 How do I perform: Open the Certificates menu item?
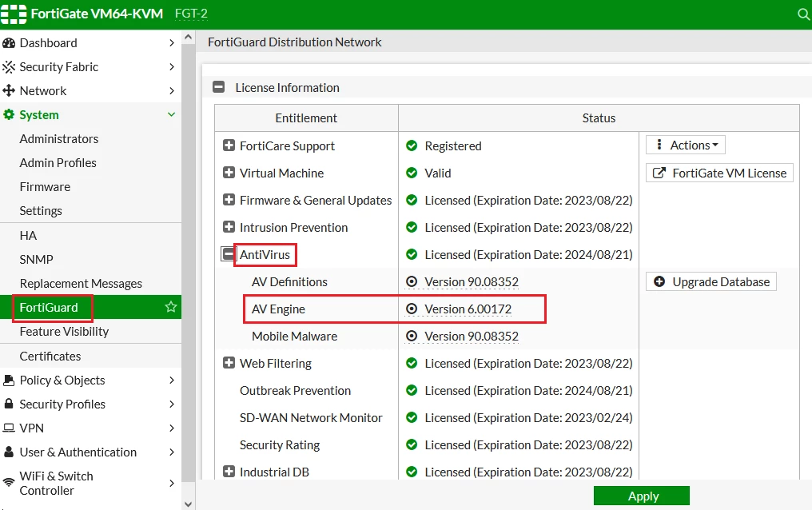(50, 357)
